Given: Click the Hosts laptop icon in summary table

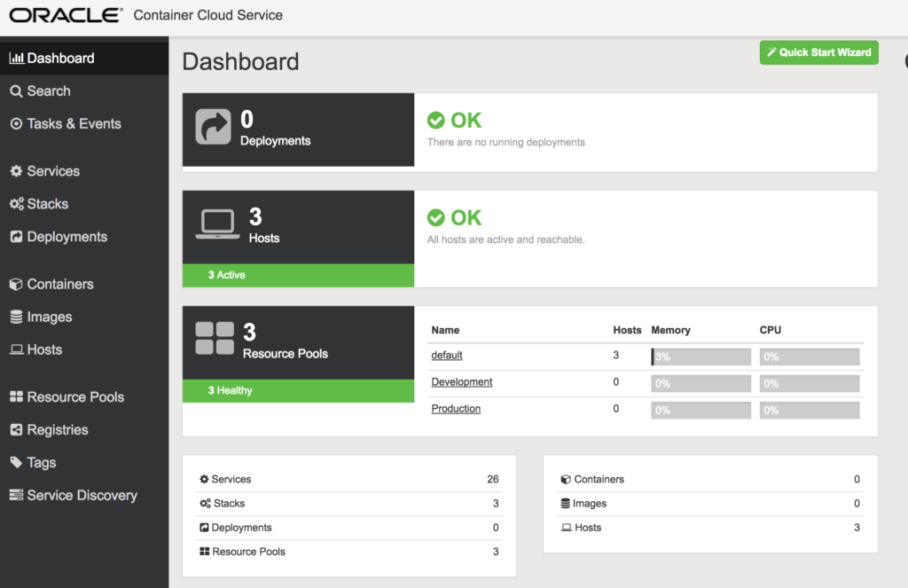Looking at the screenshot, I should 567,528.
